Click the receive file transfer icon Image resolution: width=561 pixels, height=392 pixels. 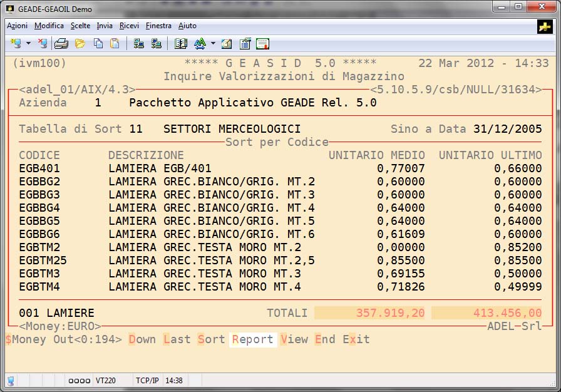(157, 44)
